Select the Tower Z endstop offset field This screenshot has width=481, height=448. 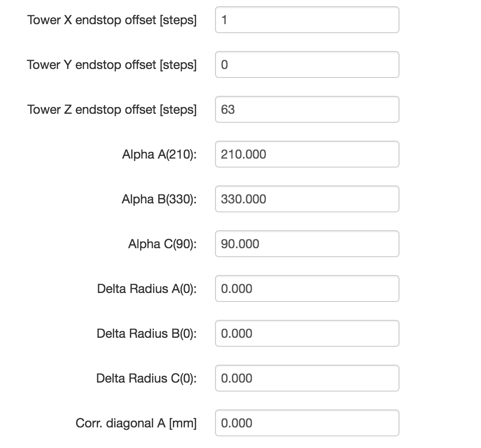307,109
